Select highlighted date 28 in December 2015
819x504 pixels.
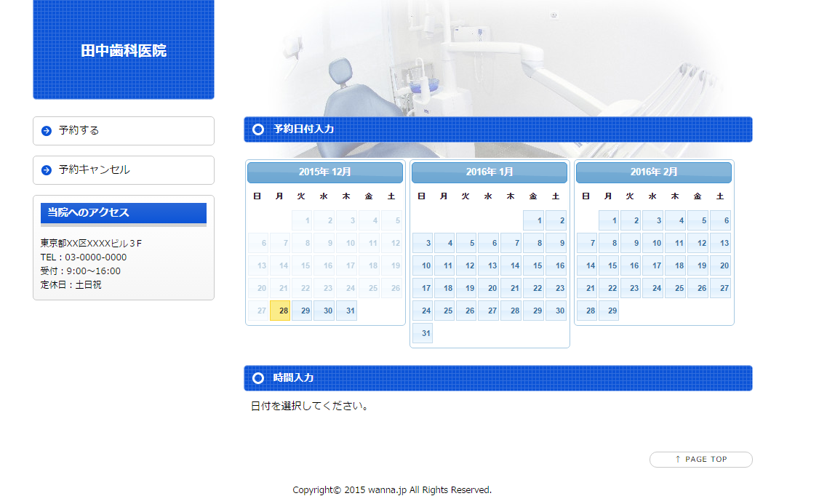coord(280,311)
